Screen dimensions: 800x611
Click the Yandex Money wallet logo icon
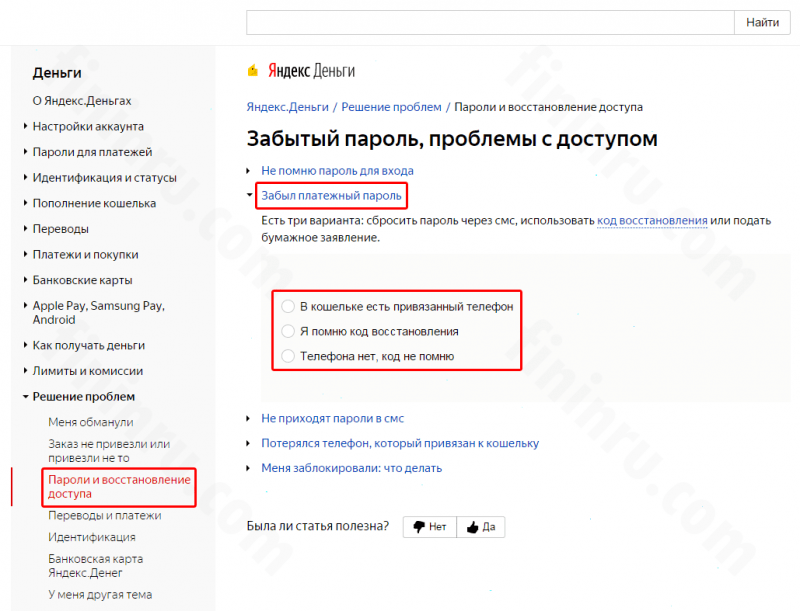tap(253, 70)
